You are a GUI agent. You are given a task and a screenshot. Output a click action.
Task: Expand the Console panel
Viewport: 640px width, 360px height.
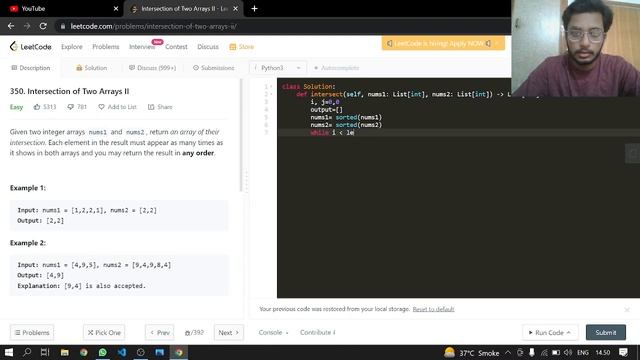[273, 333]
